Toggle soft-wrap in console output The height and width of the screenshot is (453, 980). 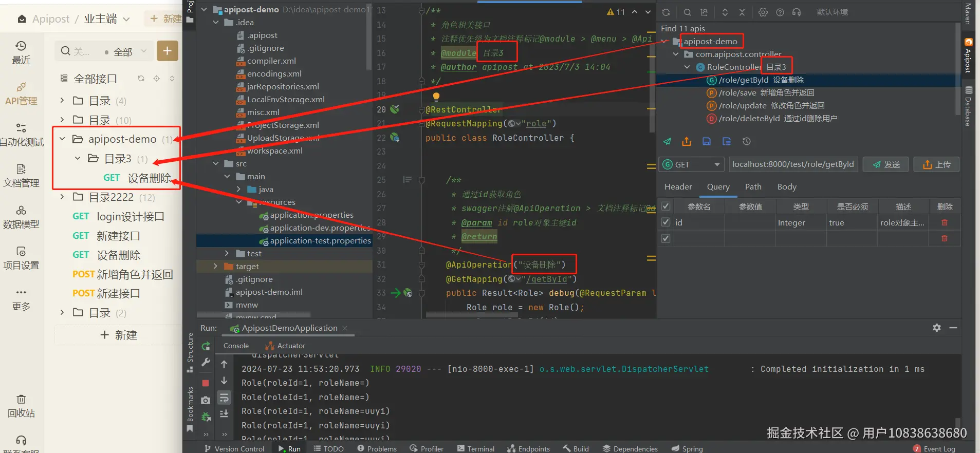click(224, 398)
